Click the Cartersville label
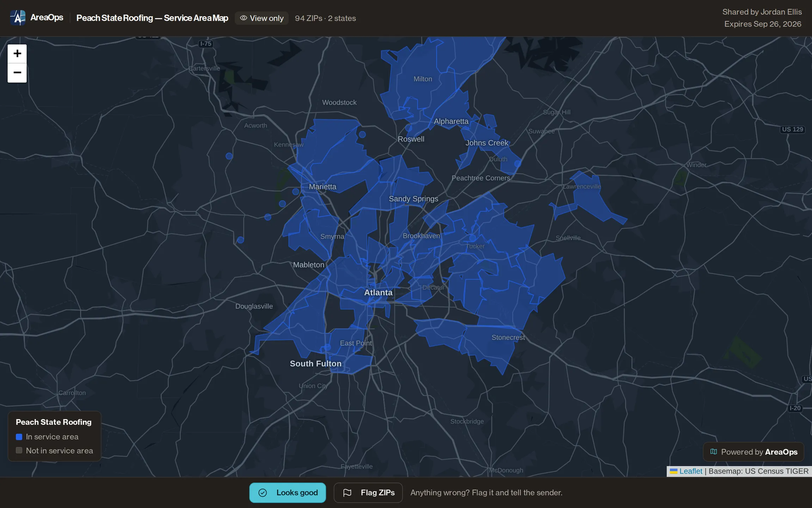 204,68
